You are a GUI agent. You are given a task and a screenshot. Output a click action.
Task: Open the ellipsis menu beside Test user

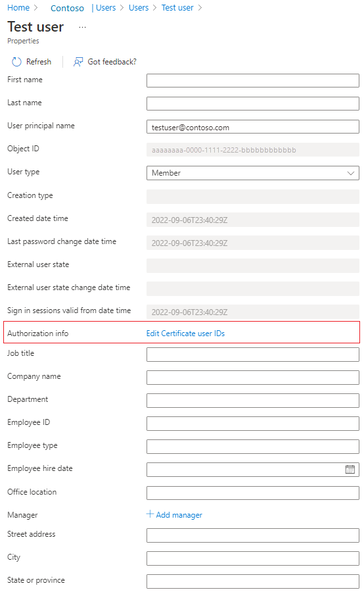83,27
